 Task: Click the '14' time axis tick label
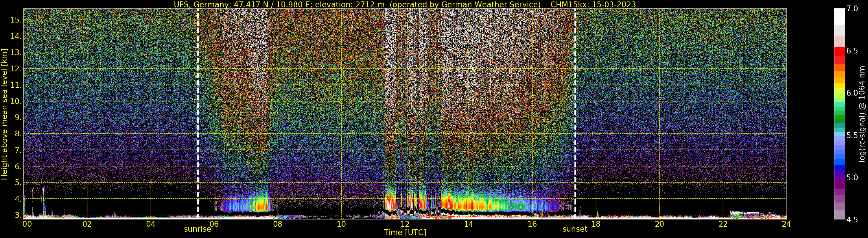coord(468,224)
